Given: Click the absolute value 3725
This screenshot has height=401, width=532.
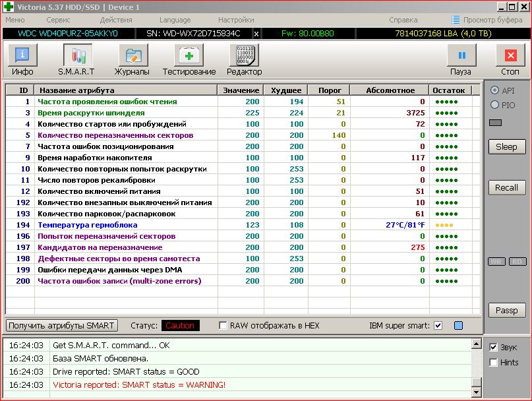Looking at the screenshot, I should coord(415,113).
